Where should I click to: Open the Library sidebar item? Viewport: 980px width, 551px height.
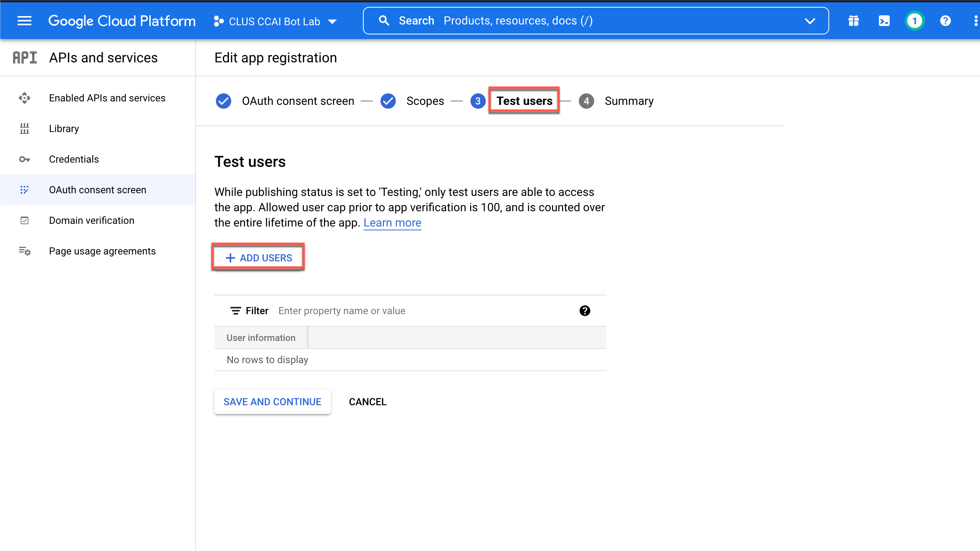pos(98,129)
